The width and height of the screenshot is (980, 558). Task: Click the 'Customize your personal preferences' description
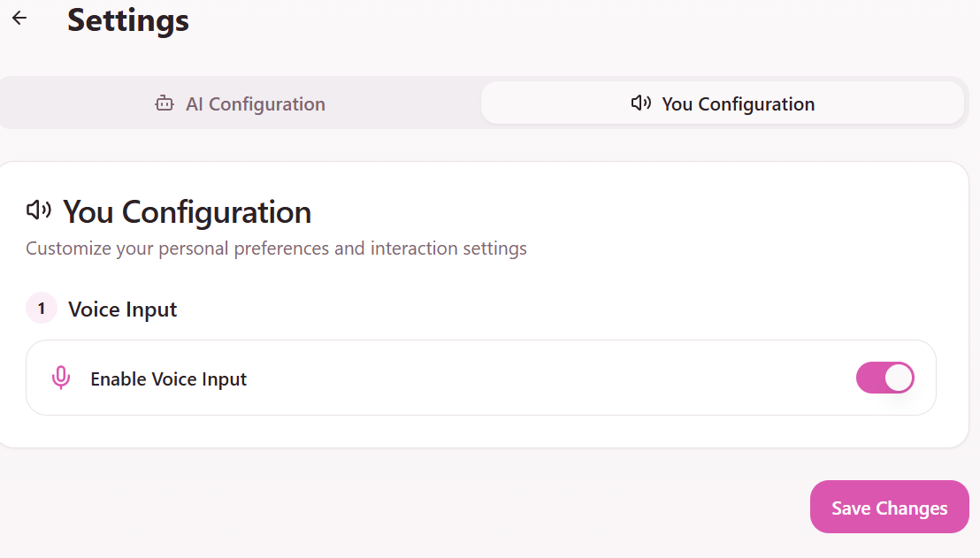[276, 248]
